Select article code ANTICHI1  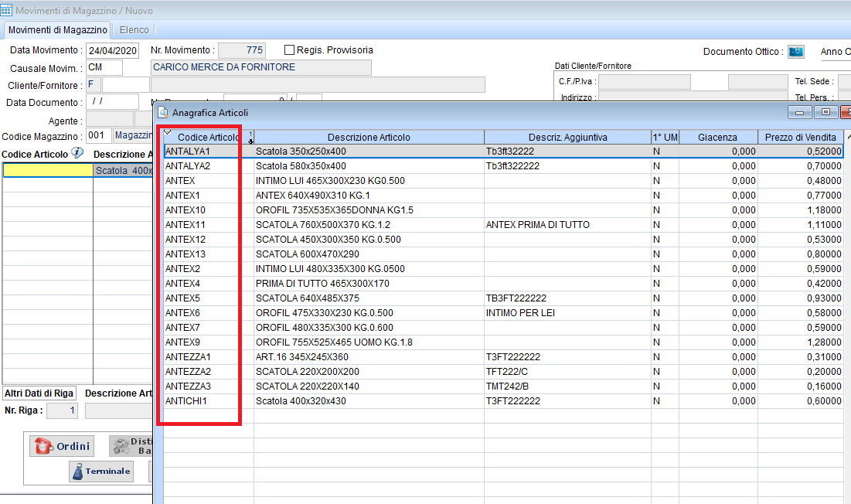coord(186,400)
